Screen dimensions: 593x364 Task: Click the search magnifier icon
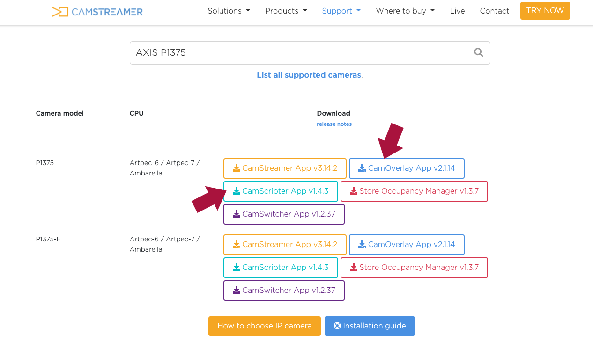point(478,52)
